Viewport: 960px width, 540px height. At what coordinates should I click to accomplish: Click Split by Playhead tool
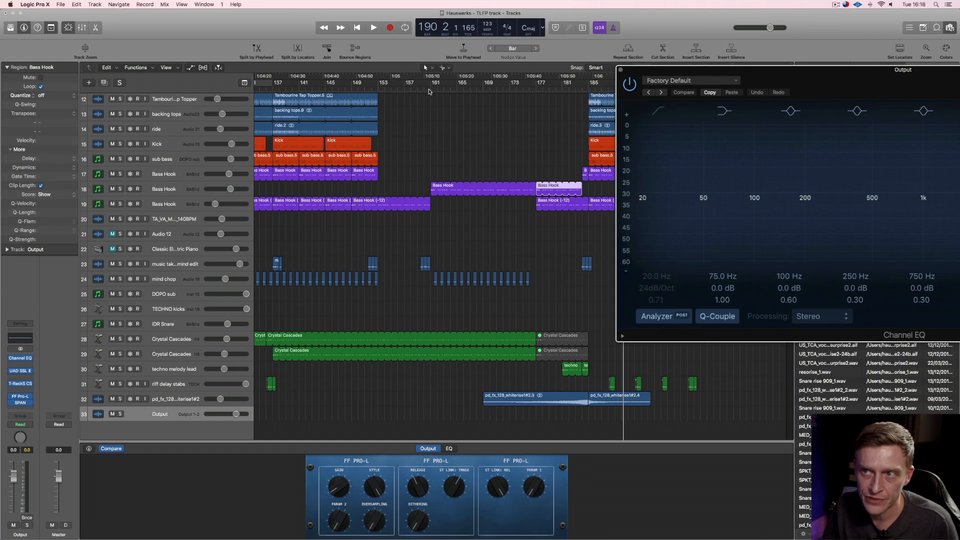tap(256, 51)
